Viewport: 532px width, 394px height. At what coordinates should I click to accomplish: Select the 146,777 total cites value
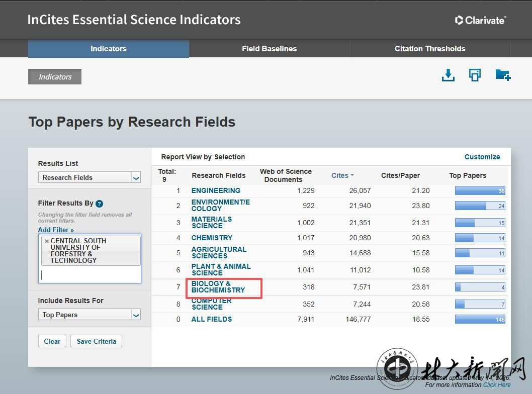pos(359,319)
